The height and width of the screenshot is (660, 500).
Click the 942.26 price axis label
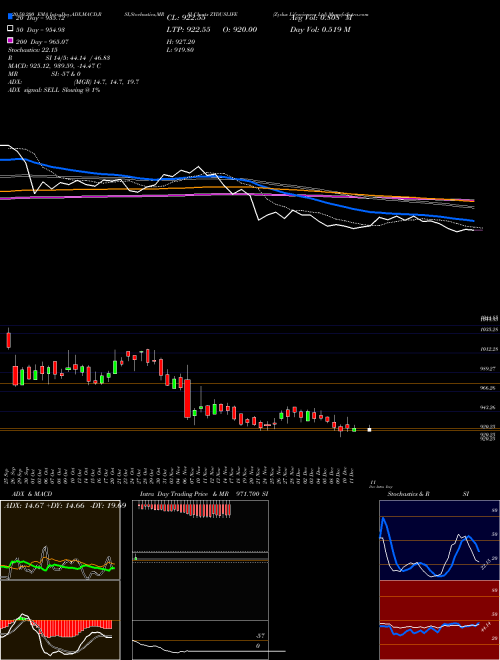click(x=489, y=407)
